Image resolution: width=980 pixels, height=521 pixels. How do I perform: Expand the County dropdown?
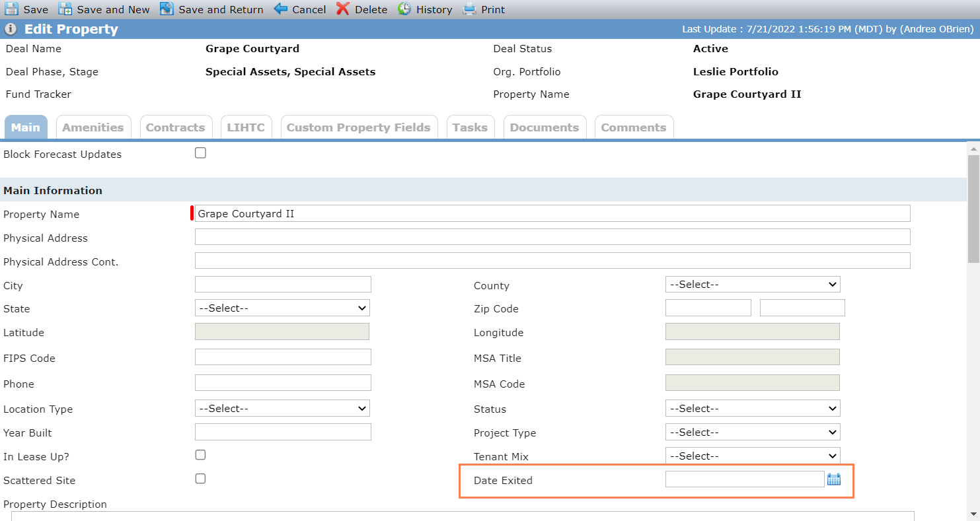pyautogui.click(x=753, y=285)
